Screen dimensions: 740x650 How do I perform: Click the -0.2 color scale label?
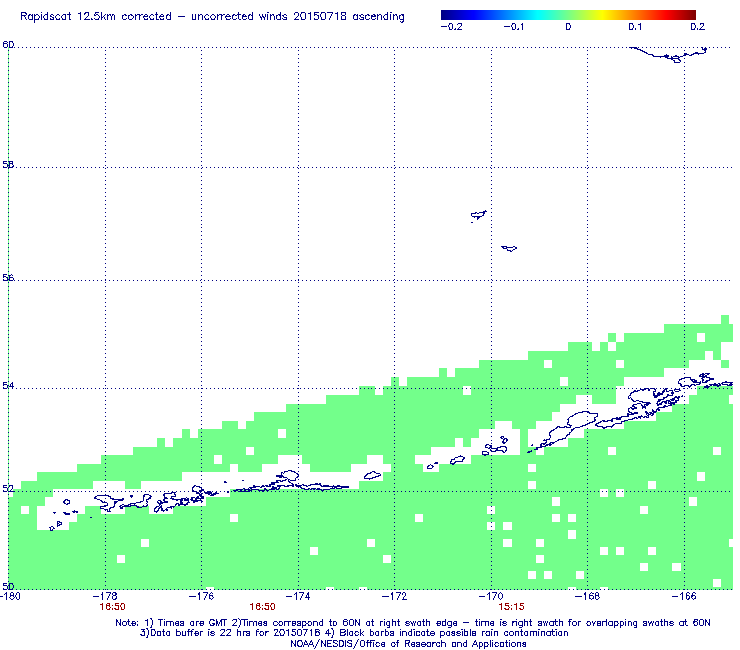(451, 27)
